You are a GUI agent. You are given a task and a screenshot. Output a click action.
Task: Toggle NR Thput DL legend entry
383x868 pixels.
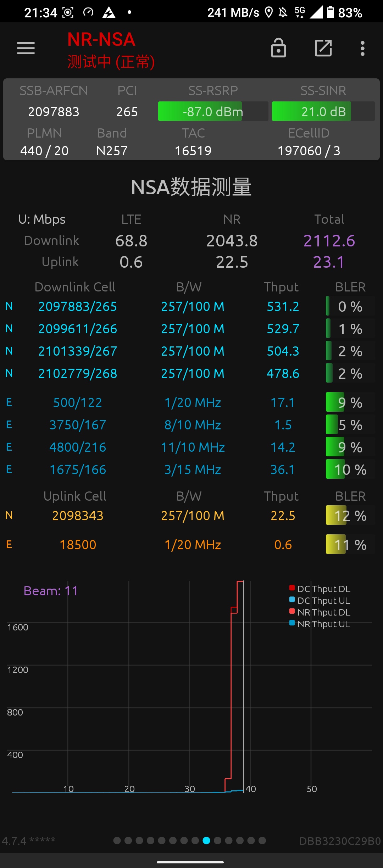320,612
